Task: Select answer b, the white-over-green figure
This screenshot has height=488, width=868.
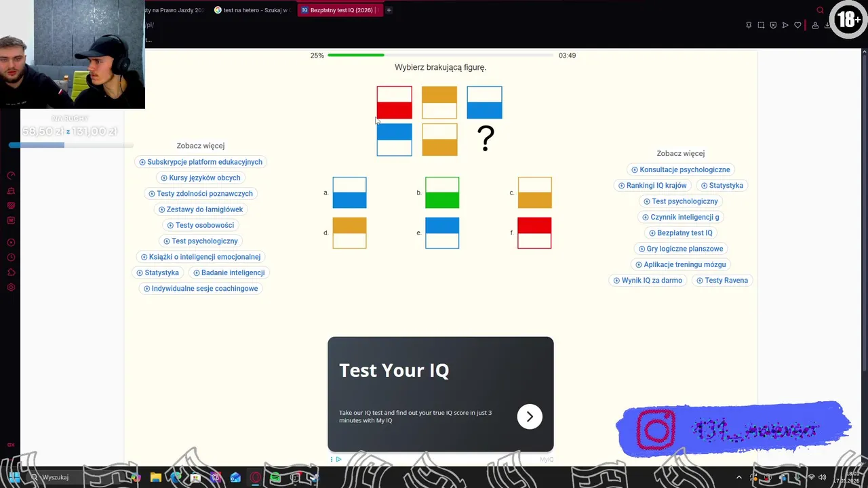Action: coord(442,192)
